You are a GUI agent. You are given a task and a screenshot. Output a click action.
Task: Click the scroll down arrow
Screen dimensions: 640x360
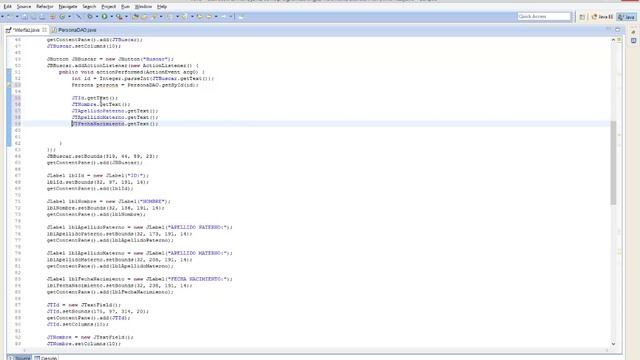613,344
